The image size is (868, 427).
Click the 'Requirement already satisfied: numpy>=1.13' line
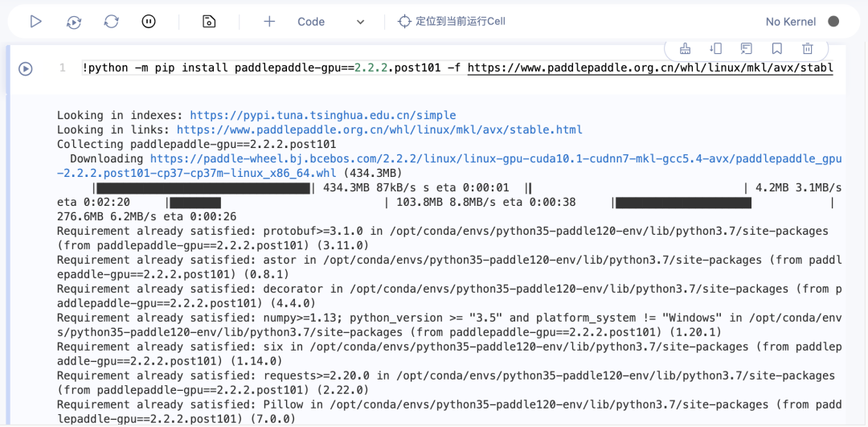pyautogui.click(x=449, y=325)
